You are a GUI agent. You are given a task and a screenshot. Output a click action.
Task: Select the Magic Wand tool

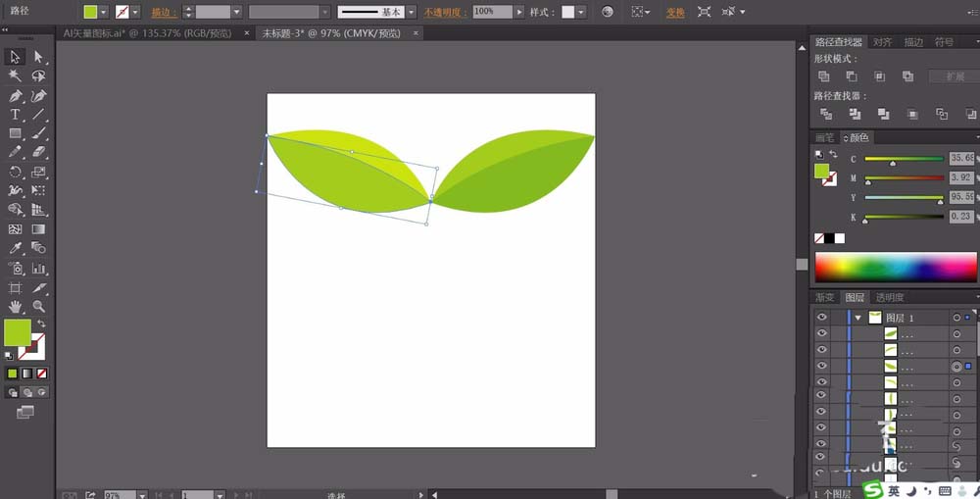point(15,75)
